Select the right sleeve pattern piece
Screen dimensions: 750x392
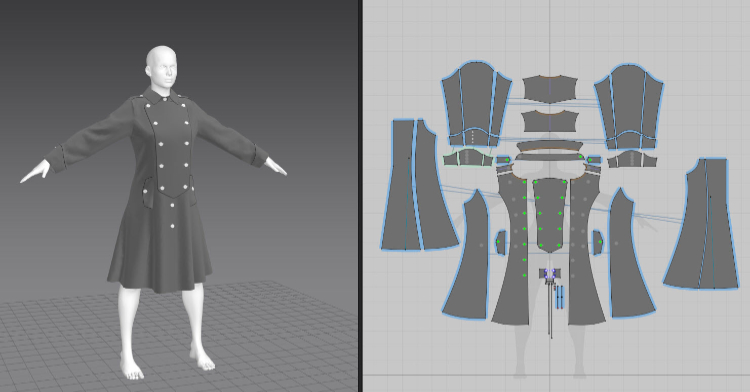click(629, 107)
